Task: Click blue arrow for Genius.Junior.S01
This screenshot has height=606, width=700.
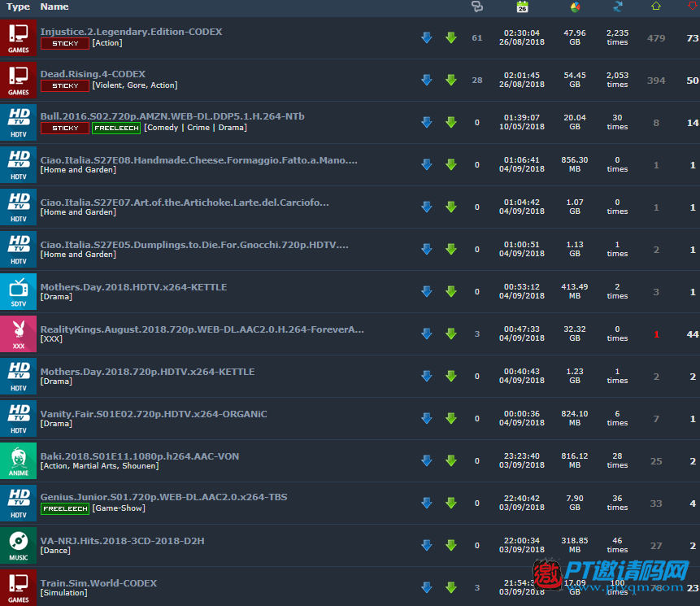Action: [427, 504]
